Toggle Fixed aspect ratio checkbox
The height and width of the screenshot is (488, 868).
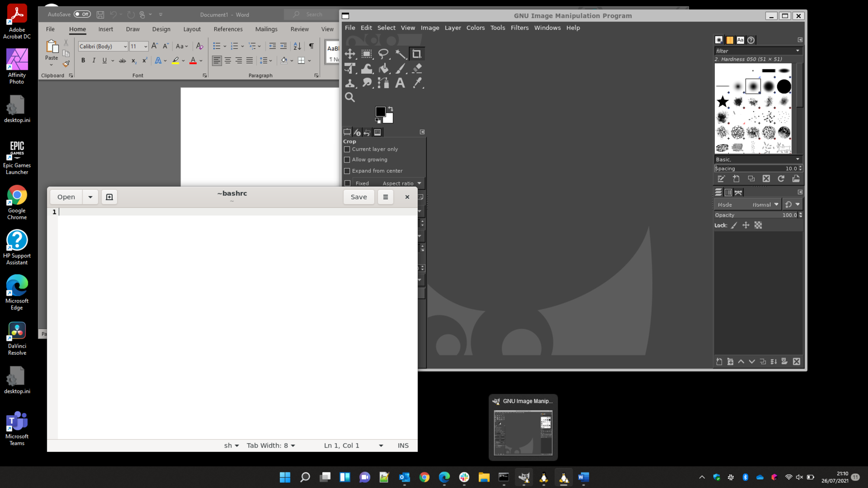tap(347, 183)
